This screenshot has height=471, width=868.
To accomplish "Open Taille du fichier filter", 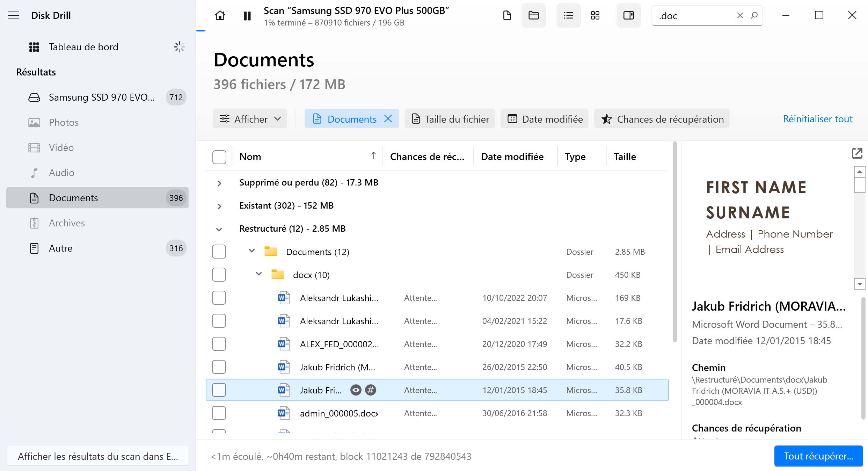I will (x=450, y=119).
